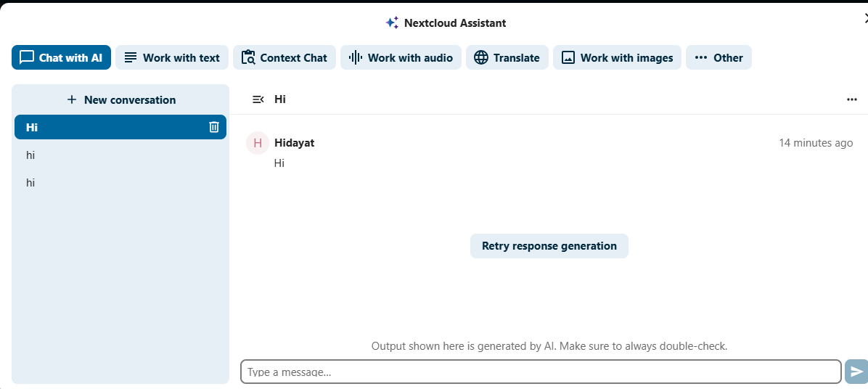Click the Nextcloud Assistant sparkle icon
The height and width of the screenshot is (389, 868).
[x=392, y=22]
